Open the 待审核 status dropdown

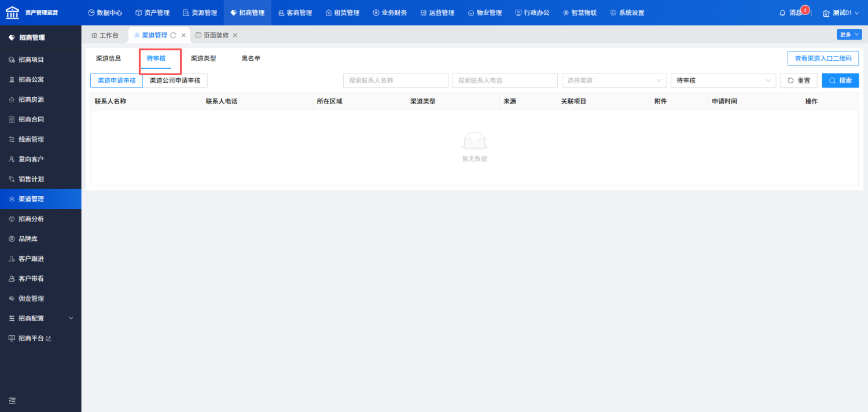click(723, 80)
